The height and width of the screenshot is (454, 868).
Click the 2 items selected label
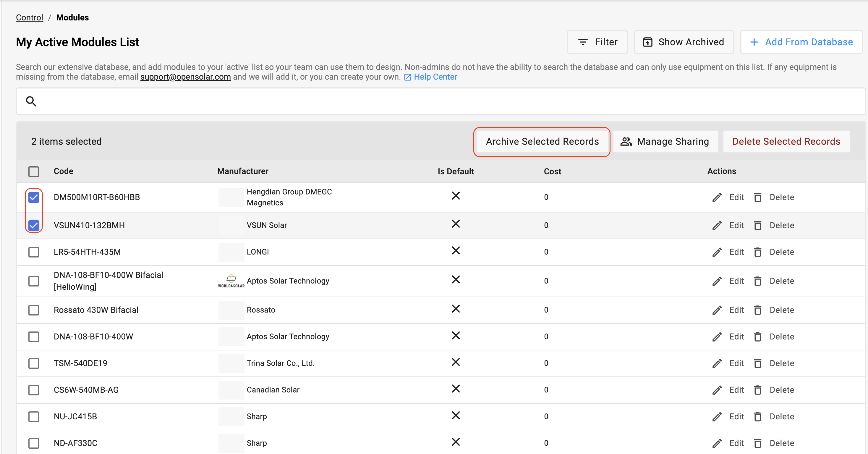tap(67, 142)
